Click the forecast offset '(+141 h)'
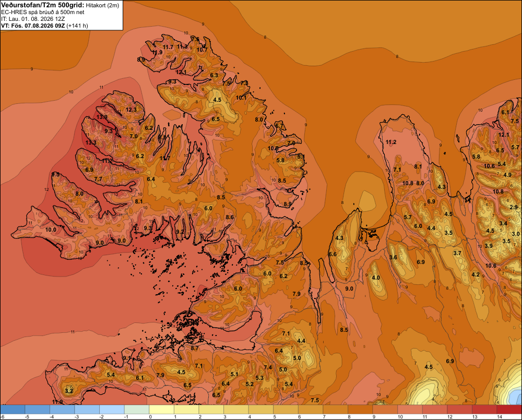 77,26
